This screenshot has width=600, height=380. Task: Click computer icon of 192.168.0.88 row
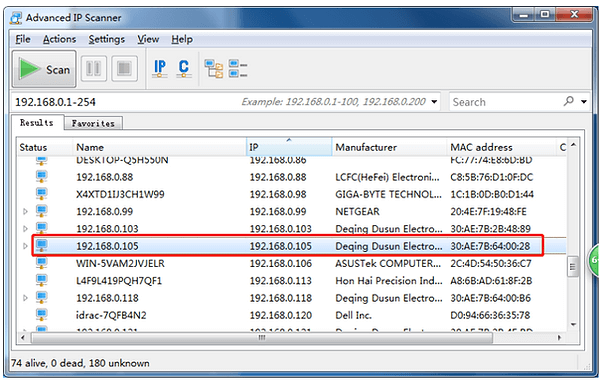pos(41,176)
